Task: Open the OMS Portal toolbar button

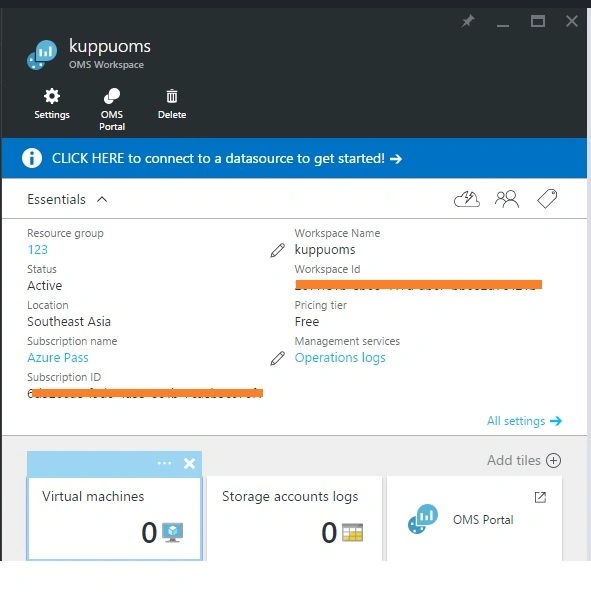Action: click(x=112, y=110)
